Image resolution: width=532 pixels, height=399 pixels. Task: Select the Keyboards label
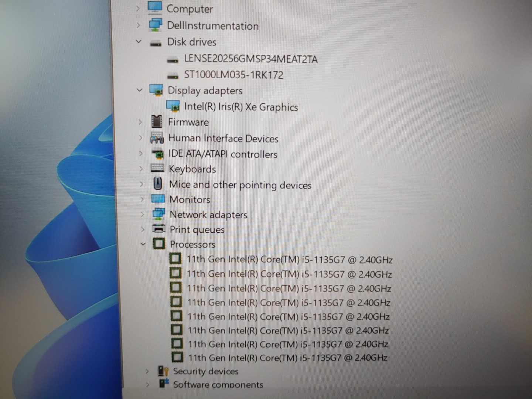click(192, 169)
